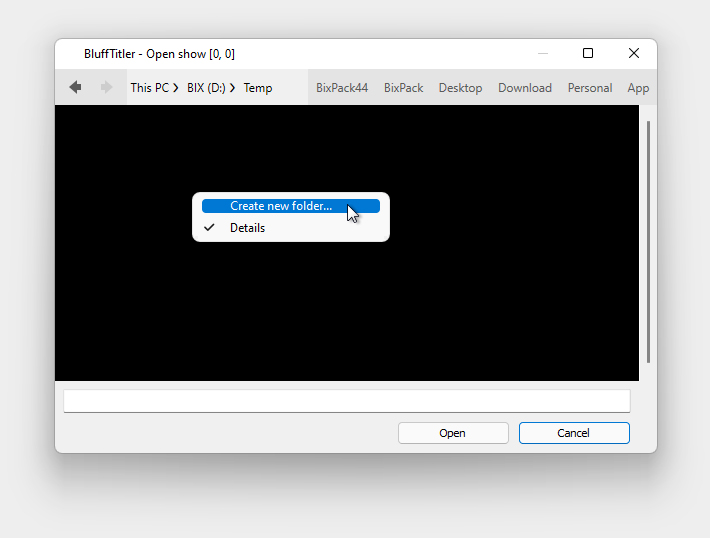Choose Create new folder... menu entry
The image size is (710, 538).
pos(291,206)
